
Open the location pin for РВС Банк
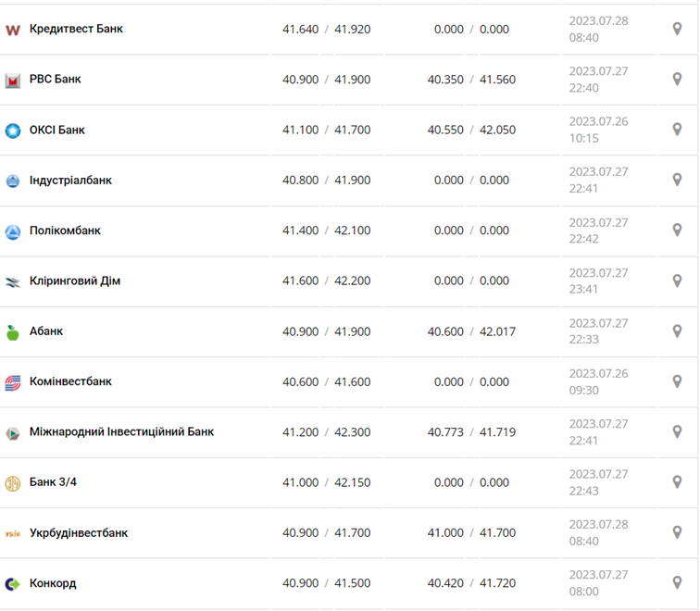(x=677, y=80)
